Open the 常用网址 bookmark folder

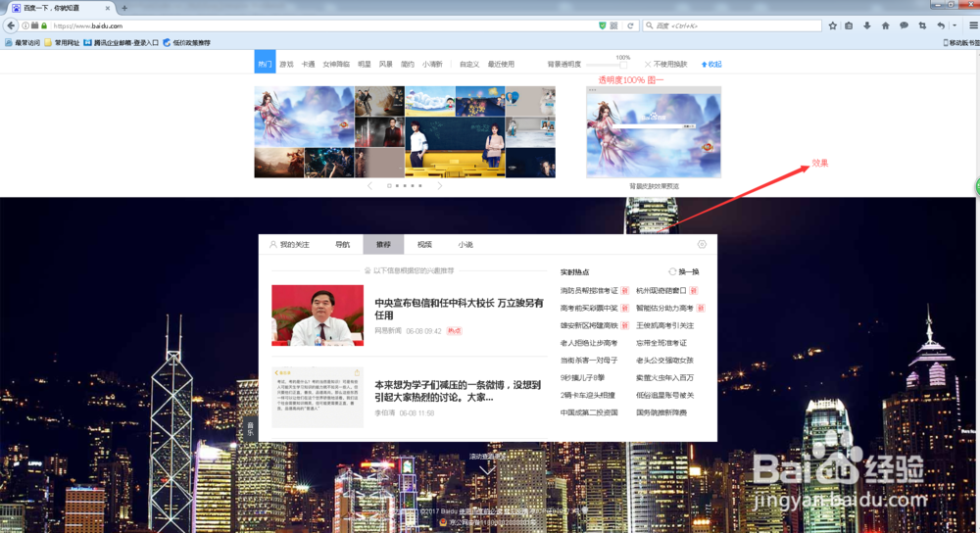click(x=62, y=42)
